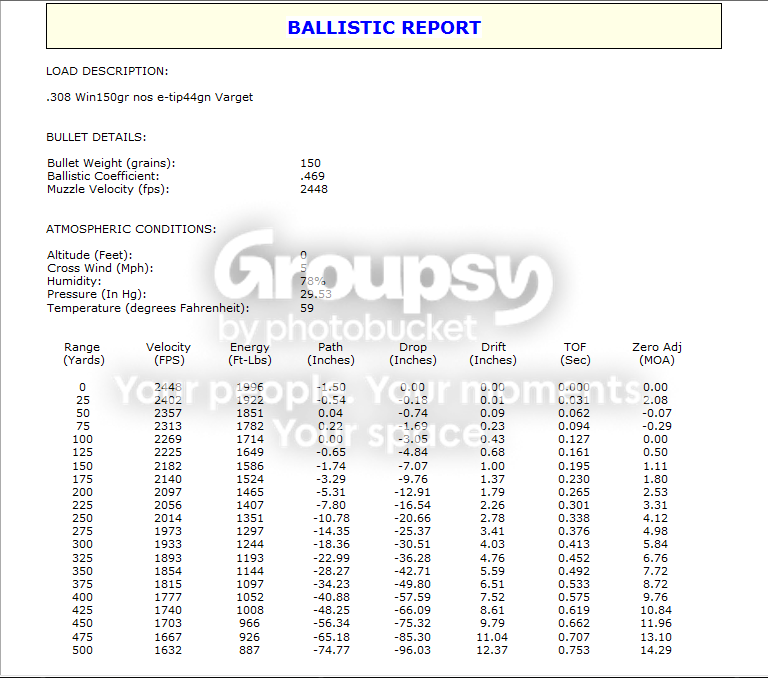Click the Path (Inches) column header
Screen dimensions: 768x678
click(x=331, y=354)
